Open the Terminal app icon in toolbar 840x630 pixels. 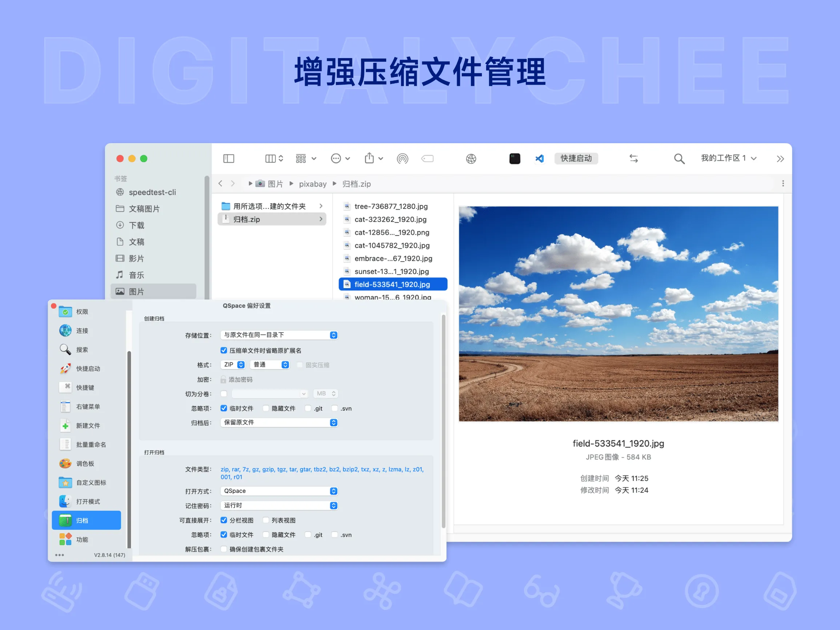[515, 158]
